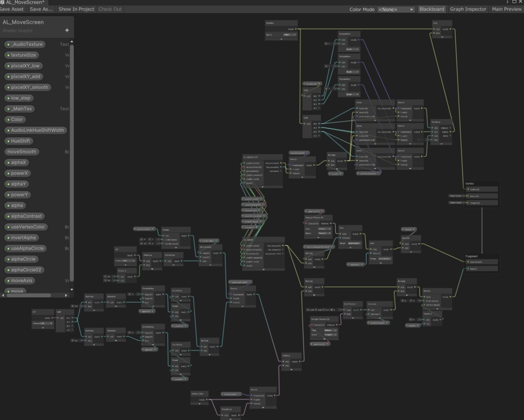Select the Contrast node header

click(380, 304)
